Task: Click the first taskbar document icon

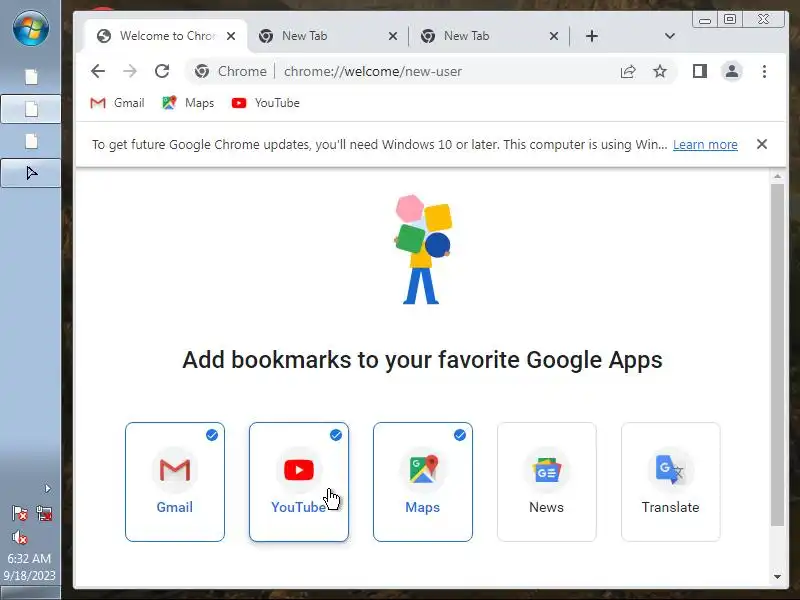Action: click(31, 77)
